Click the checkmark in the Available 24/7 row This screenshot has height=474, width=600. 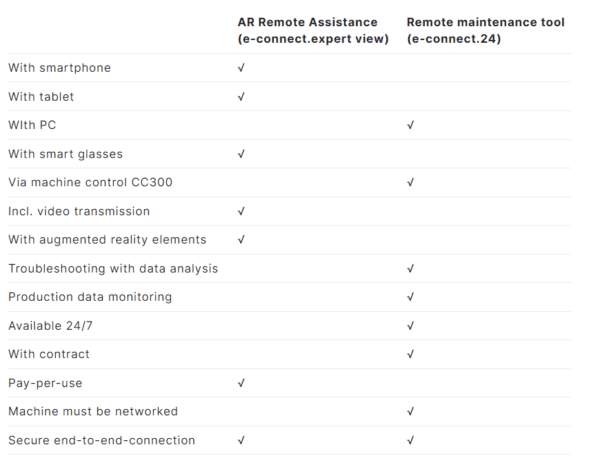410,326
